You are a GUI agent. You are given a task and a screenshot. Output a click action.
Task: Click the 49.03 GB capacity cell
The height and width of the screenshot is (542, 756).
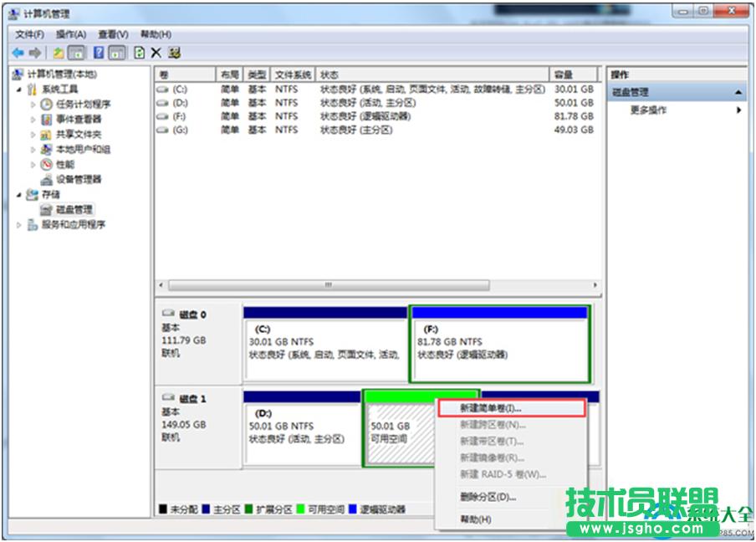pyautogui.click(x=574, y=130)
